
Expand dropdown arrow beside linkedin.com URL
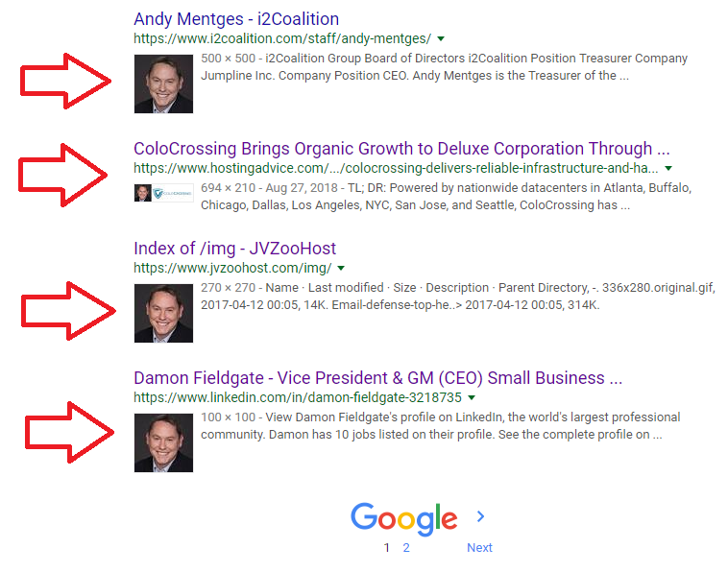click(x=472, y=397)
